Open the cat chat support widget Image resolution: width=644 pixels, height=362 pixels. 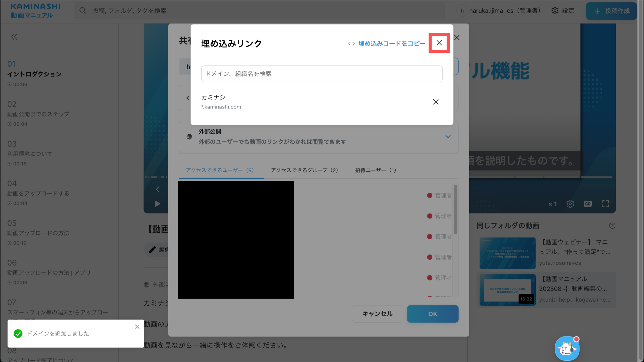point(567,348)
